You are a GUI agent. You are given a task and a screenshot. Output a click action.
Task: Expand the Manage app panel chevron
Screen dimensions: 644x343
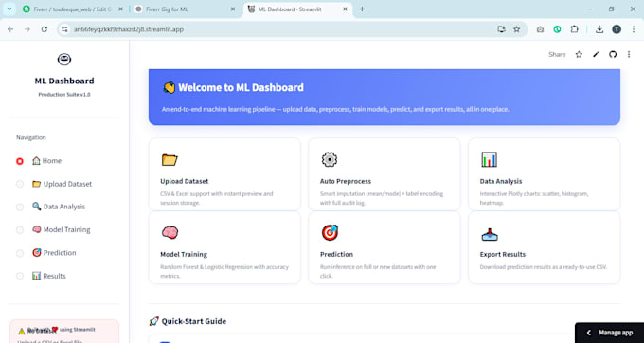point(588,333)
